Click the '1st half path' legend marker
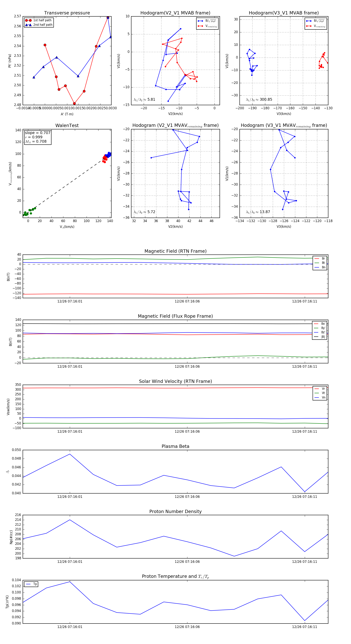Viewport: 351px width, 644px height. pos(28,20)
